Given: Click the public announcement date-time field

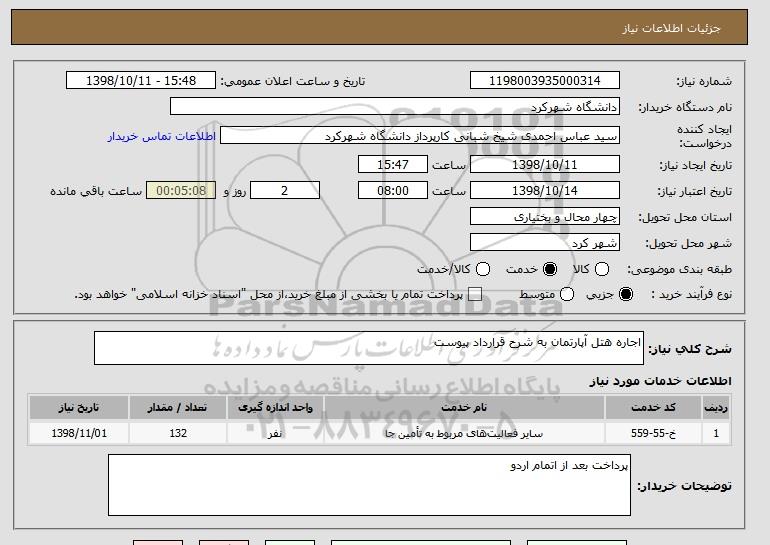Looking at the screenshot, I should click(x=141, y=81).
